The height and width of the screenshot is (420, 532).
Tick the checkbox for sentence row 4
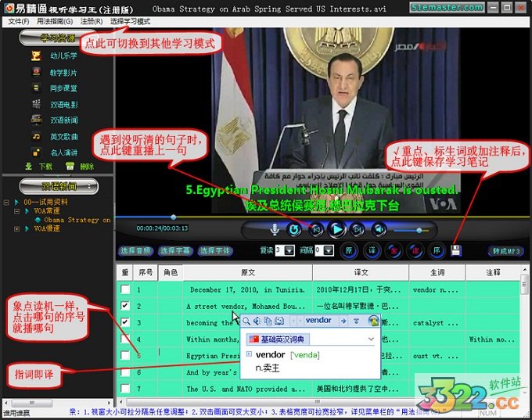click(x=125, y=339)
